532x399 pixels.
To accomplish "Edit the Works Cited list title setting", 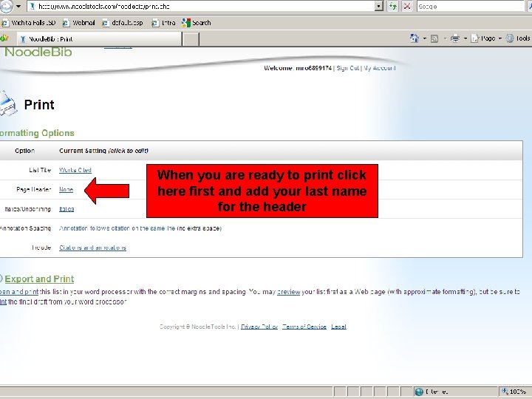I will point(75,170).
